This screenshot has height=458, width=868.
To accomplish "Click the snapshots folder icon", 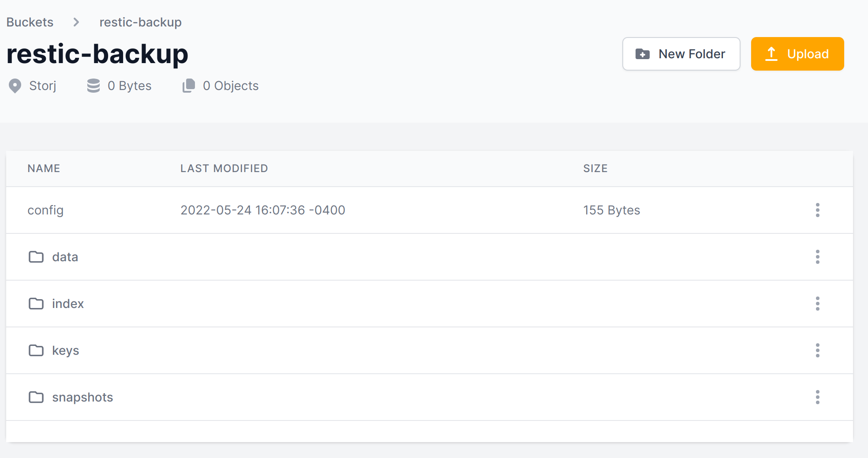I will coord(36,397).
